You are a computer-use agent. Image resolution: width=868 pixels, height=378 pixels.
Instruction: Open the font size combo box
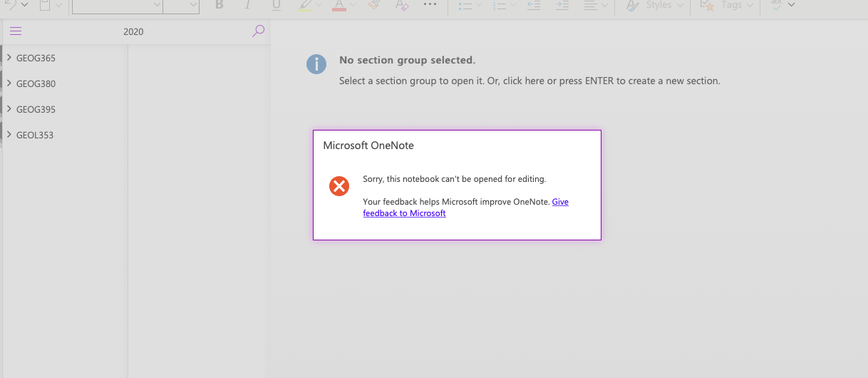tap(181, 5)
